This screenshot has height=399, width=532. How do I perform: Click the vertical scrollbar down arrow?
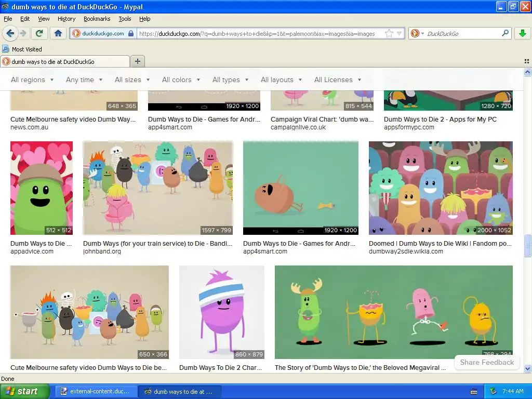coord(527,368)
